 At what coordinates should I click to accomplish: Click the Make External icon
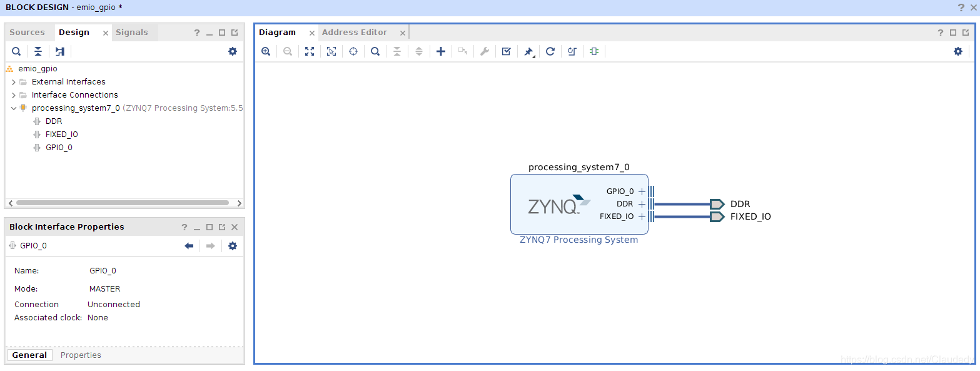[x=463, y=51]
